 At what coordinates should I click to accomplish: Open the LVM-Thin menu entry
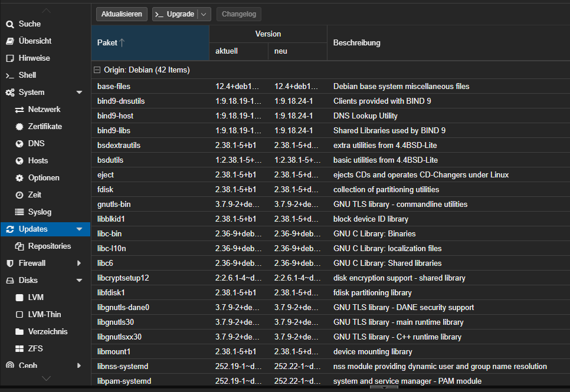coord(44,314)
